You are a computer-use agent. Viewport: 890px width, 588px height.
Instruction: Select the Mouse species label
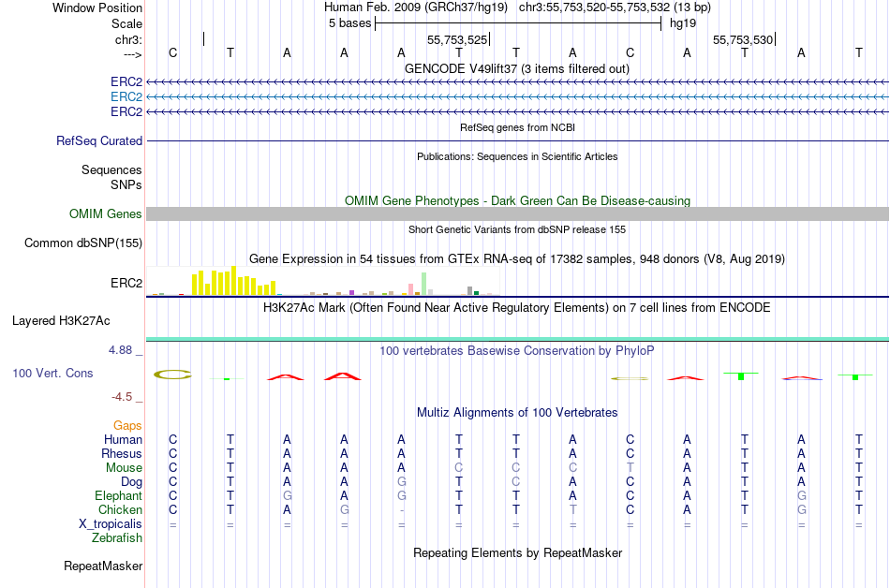124,468
